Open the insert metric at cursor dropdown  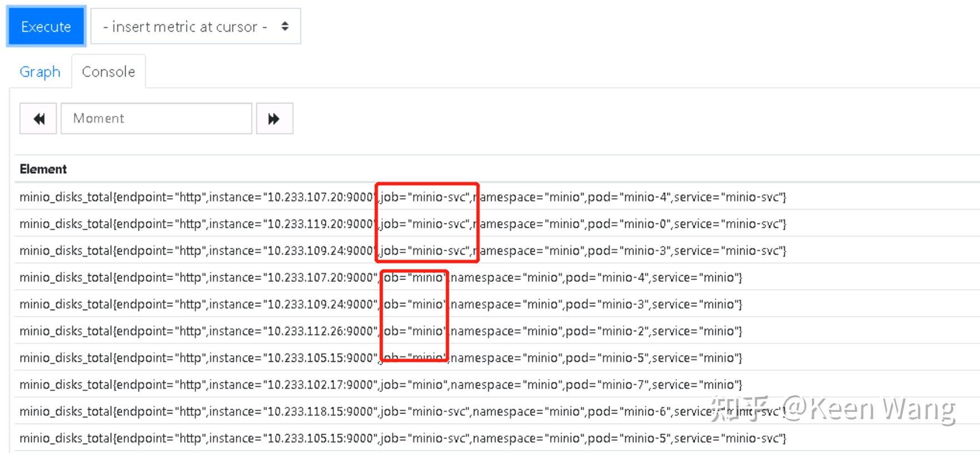click(195, 26)
